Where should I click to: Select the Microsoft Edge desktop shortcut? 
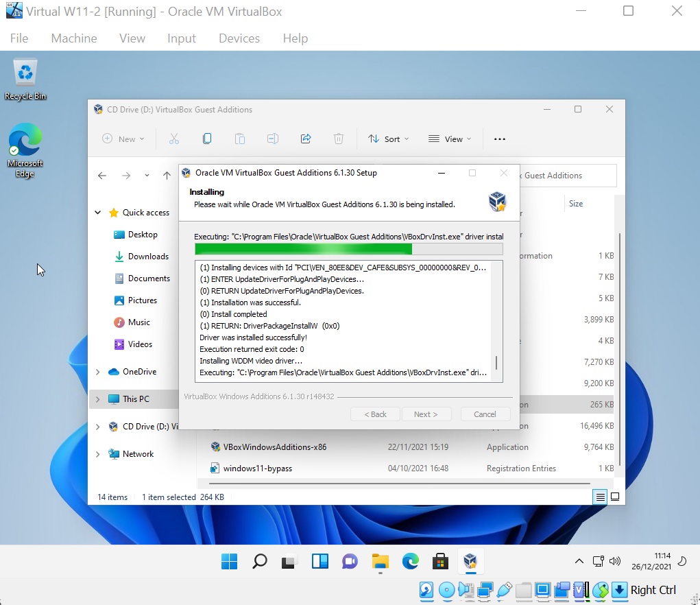tap(25, 150)
